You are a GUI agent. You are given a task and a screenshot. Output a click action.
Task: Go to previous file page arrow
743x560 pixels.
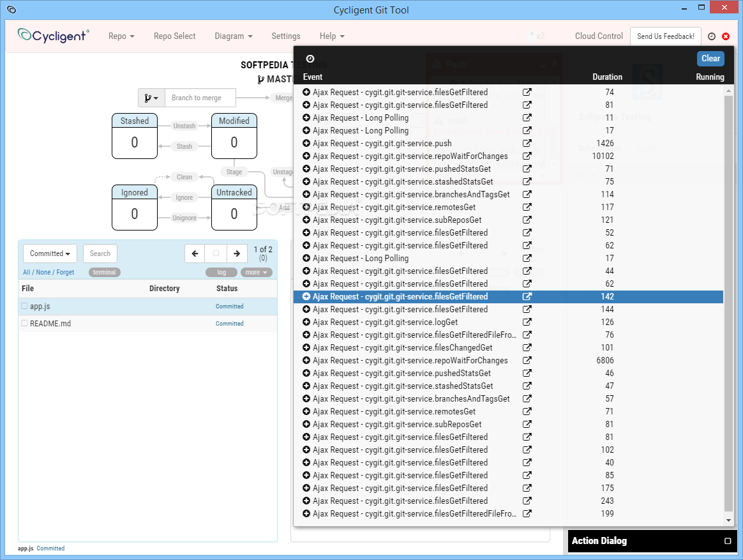195,254
